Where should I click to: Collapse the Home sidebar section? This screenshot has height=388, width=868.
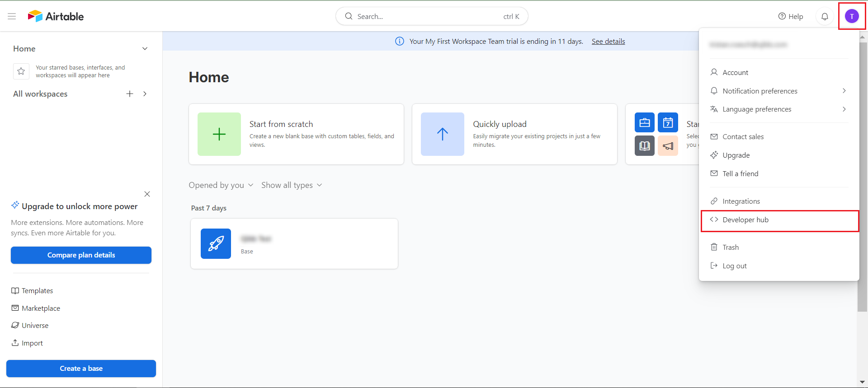(145, 49)
